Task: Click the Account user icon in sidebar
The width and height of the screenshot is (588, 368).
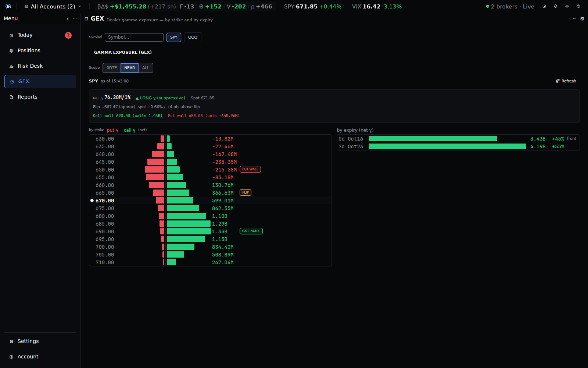Action: pos(11,357)
